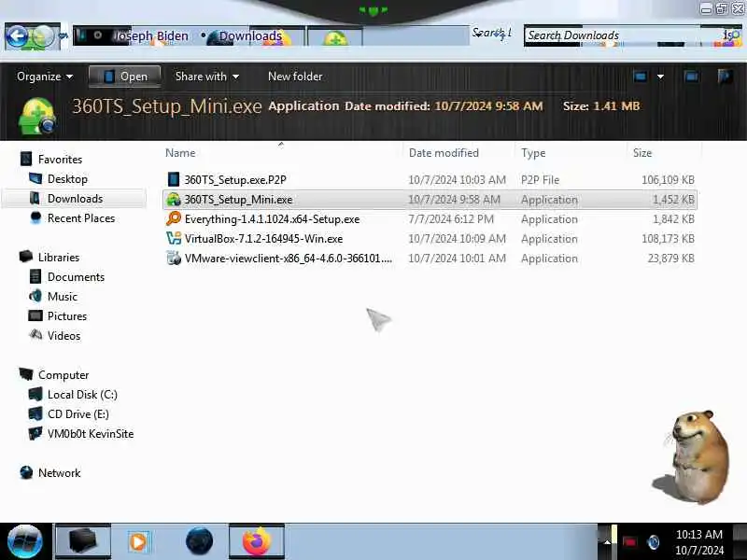Open the Computer node
The width and height of the screenshot is (747, 560).
(63, 375)
